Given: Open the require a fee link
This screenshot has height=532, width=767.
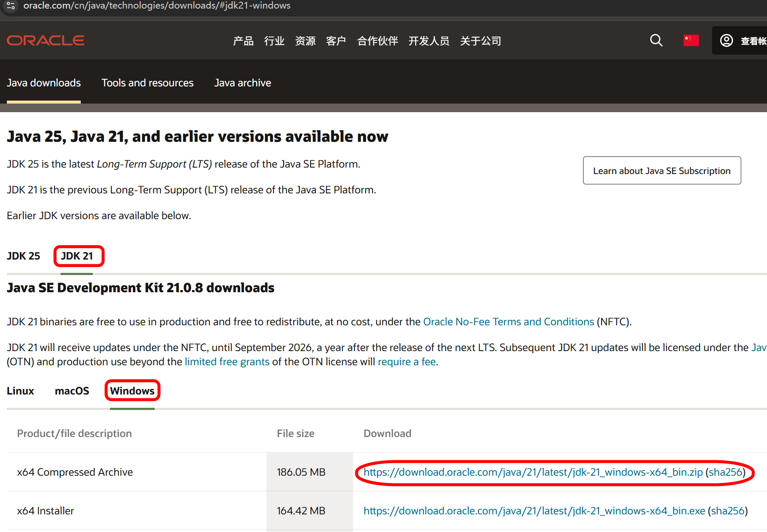Looking at the screenshot, I should [x=407, y=362].
